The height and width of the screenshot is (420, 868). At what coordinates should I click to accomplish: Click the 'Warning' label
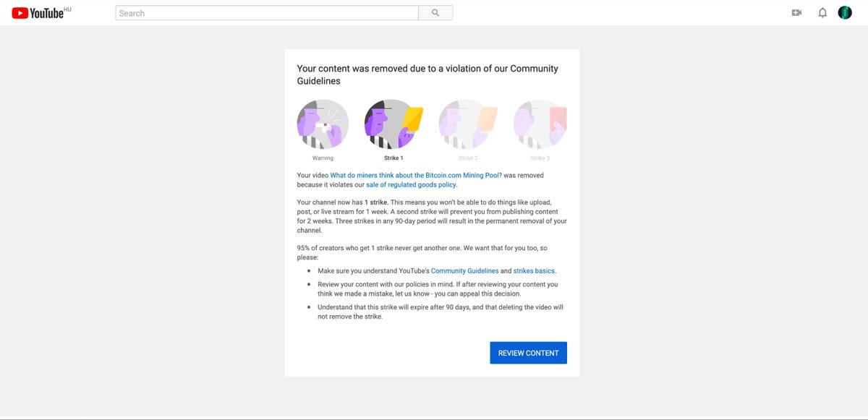pyautogui.click(x=323, y=158)
